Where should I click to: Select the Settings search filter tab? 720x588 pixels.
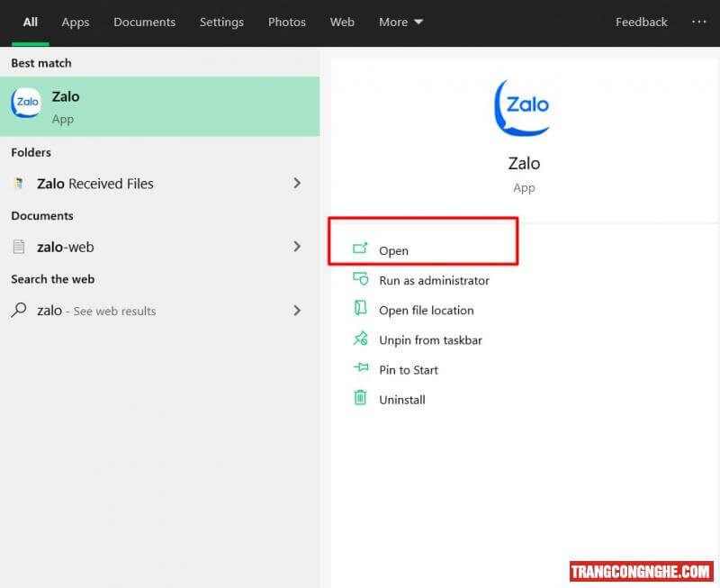[x=221, y=22]
